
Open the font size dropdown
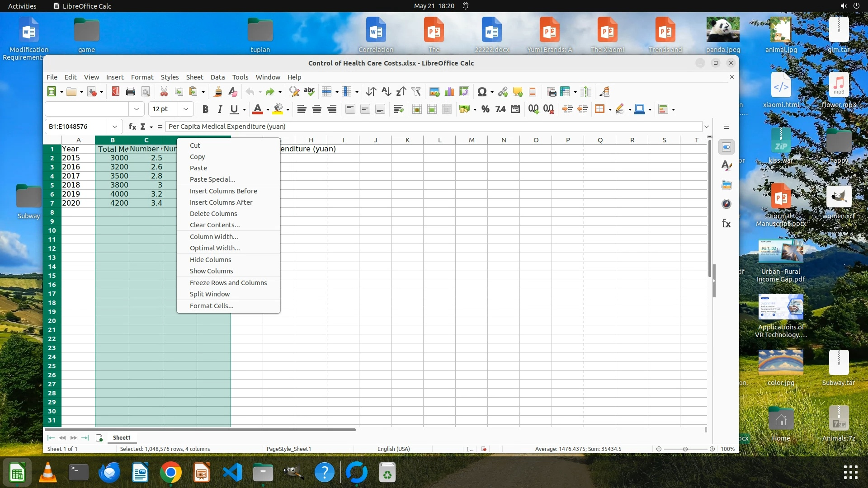tap(185, 109)
